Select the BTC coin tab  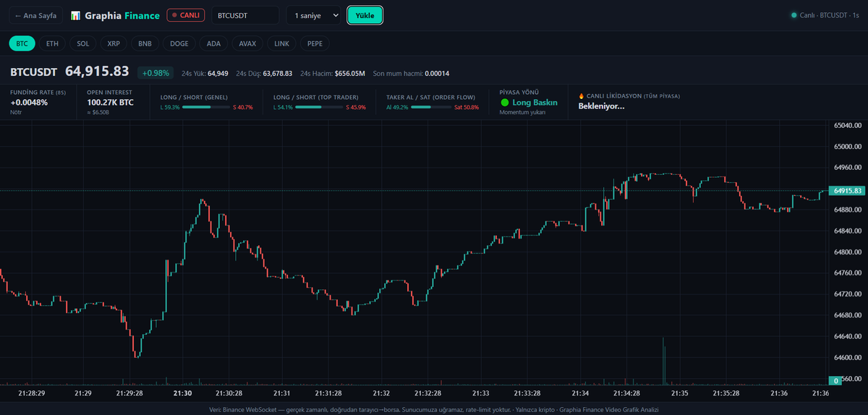(x=22, y=43)
